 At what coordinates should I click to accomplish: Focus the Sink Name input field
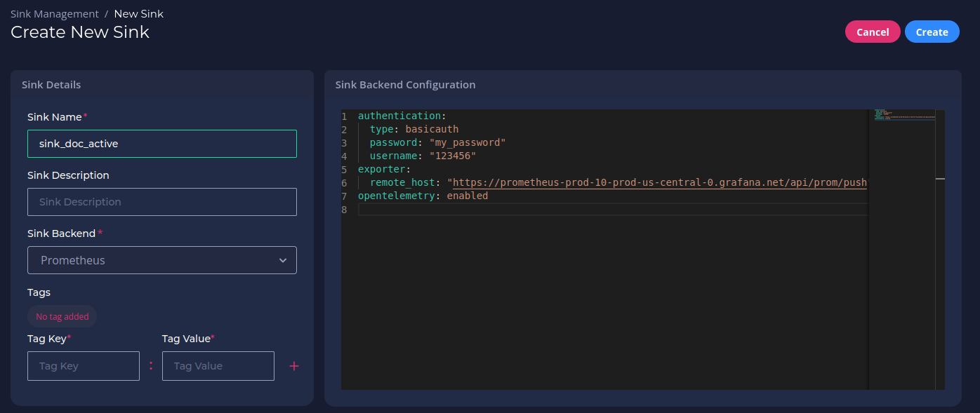(162, 144)
